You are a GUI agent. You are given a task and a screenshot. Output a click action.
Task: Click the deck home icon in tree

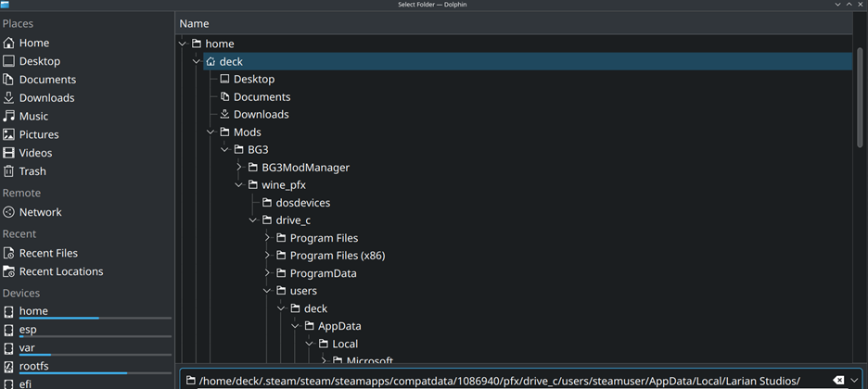tap(211, 62)
